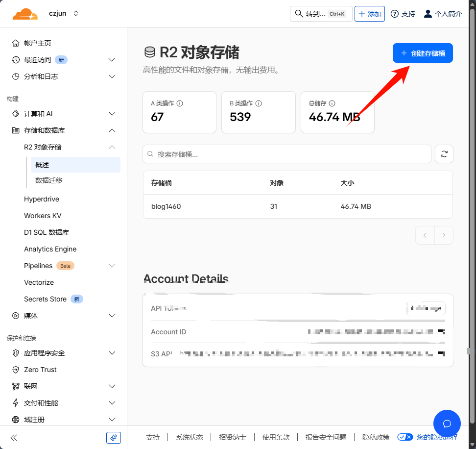Collapse the sidebar with double-arrow icon
Screen dimensions: 476x449
coord(14,438)
